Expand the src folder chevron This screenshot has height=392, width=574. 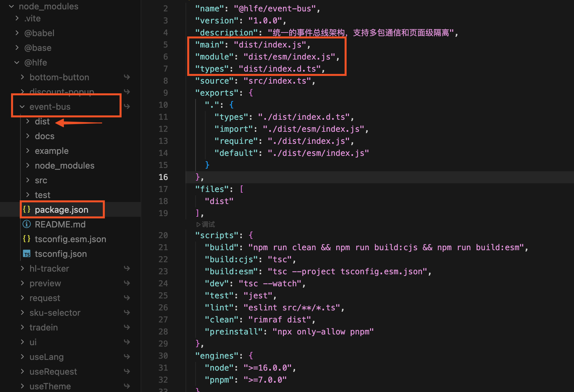tap(27, 180)
